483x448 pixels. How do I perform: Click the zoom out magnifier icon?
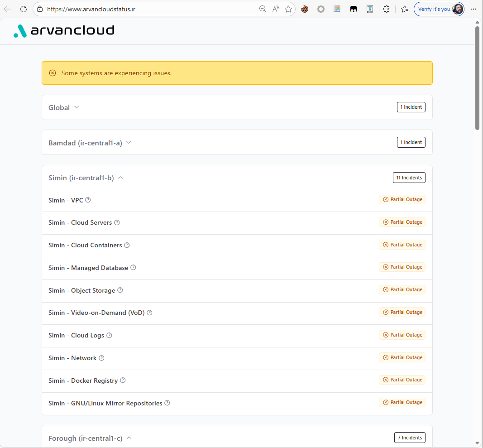pyautogui.click(x=263, y=9)
